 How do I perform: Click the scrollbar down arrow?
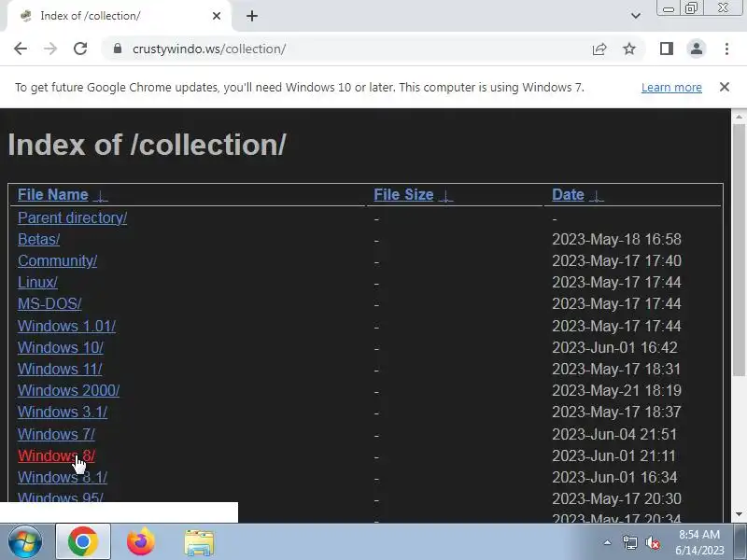(739, 514)
